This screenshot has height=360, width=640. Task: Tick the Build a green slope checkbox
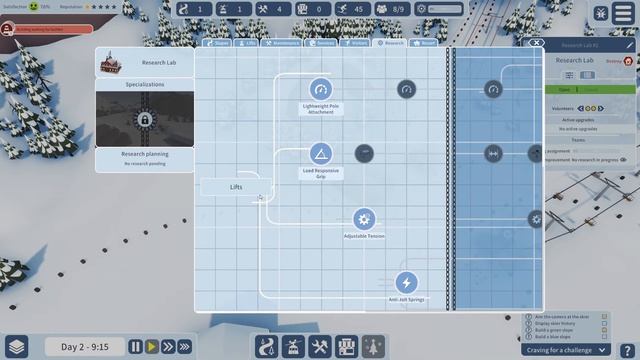coord(604,330)
